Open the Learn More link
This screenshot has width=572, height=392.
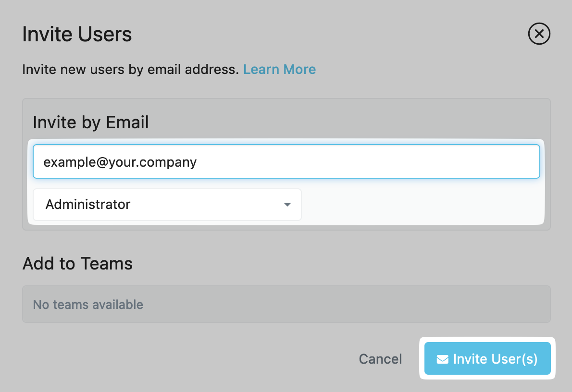click(x=279, y=69)
